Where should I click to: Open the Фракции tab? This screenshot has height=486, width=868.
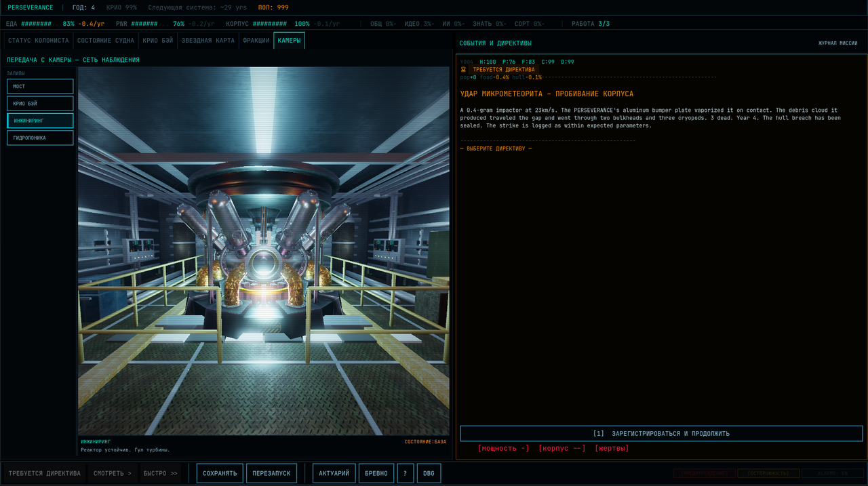(x=256, y=41)
